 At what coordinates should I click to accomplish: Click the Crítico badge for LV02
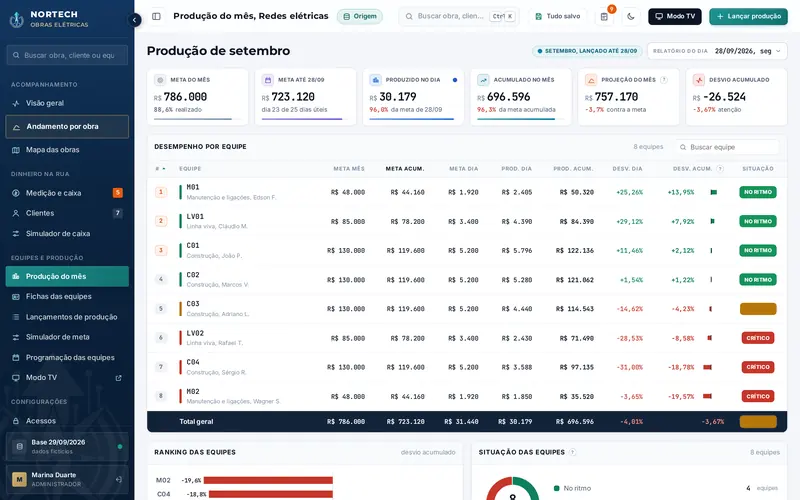coord(758,338)
